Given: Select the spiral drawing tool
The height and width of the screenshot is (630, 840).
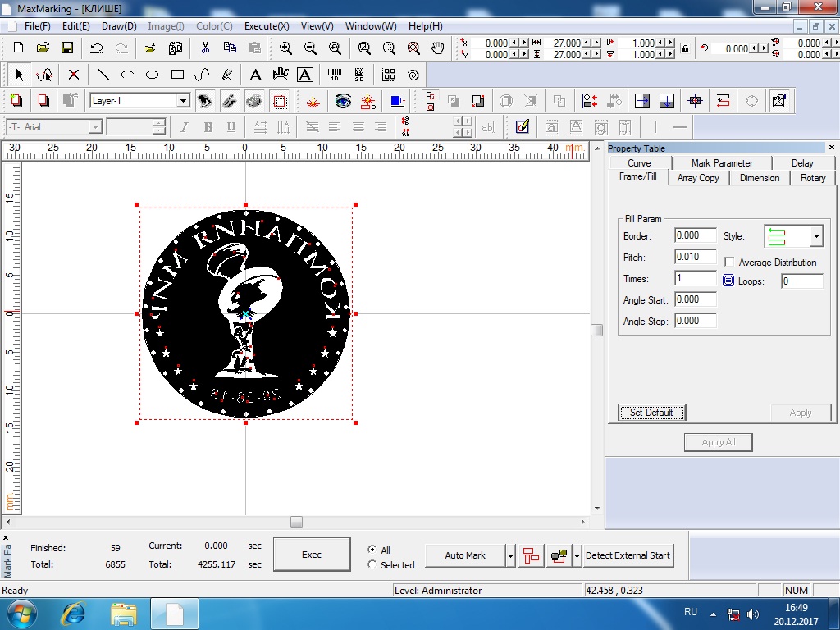Looking at the screenshot, I should point(413,75).
